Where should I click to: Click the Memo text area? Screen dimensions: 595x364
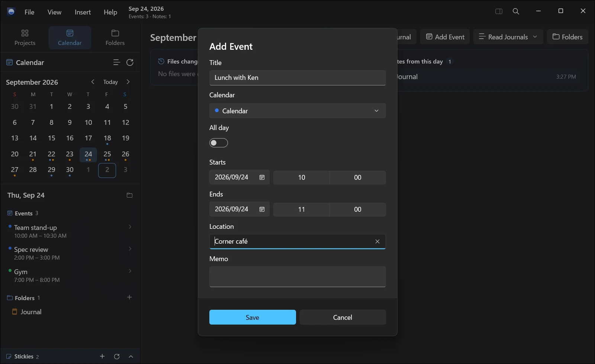pos(297,277)
